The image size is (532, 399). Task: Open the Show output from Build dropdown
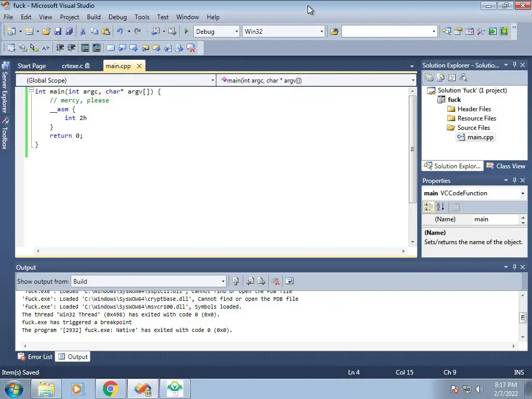[223, 281]
